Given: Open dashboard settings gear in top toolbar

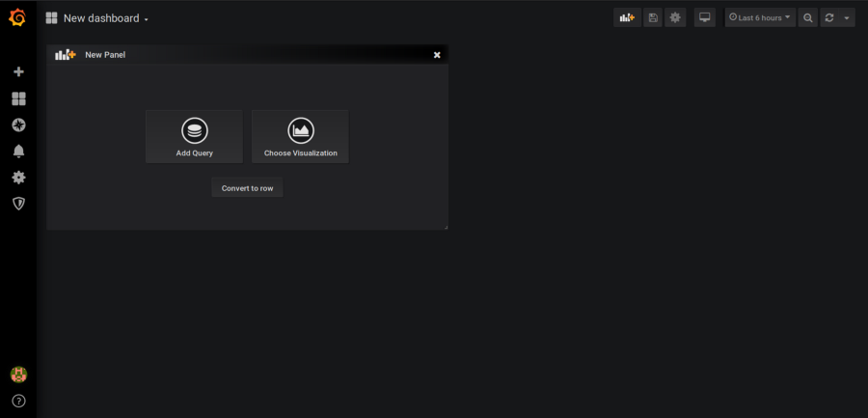Looking at the screenshot, I should coord(675,17).
